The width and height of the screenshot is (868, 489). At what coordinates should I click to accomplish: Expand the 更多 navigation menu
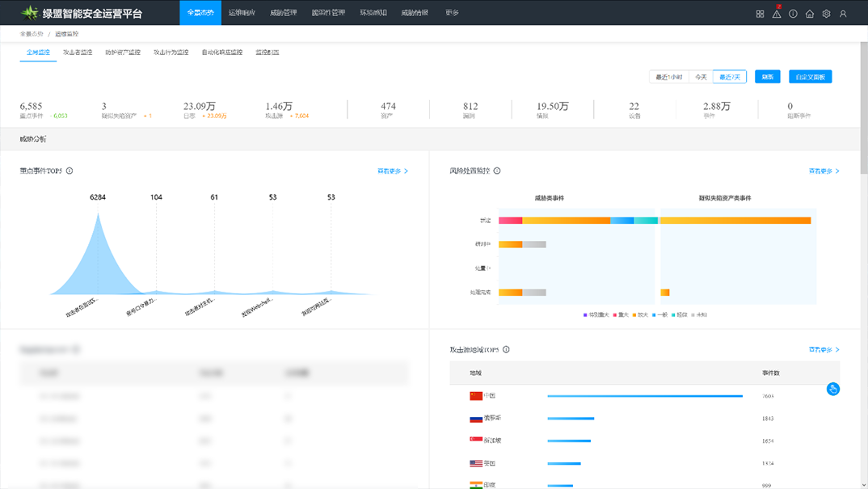(452, 13)
